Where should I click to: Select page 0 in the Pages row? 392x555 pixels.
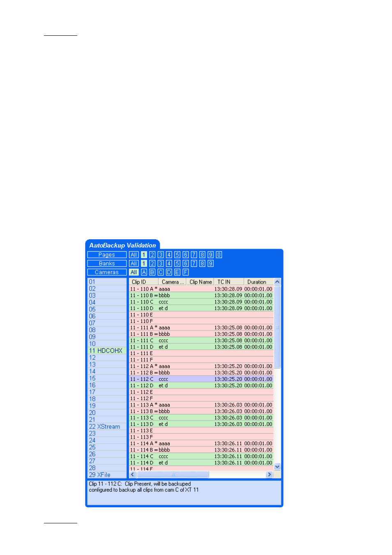tap(219, 255)
